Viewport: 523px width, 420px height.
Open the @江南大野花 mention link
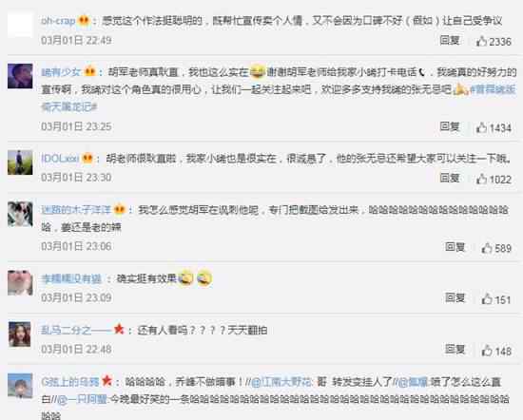click(281, 382)
